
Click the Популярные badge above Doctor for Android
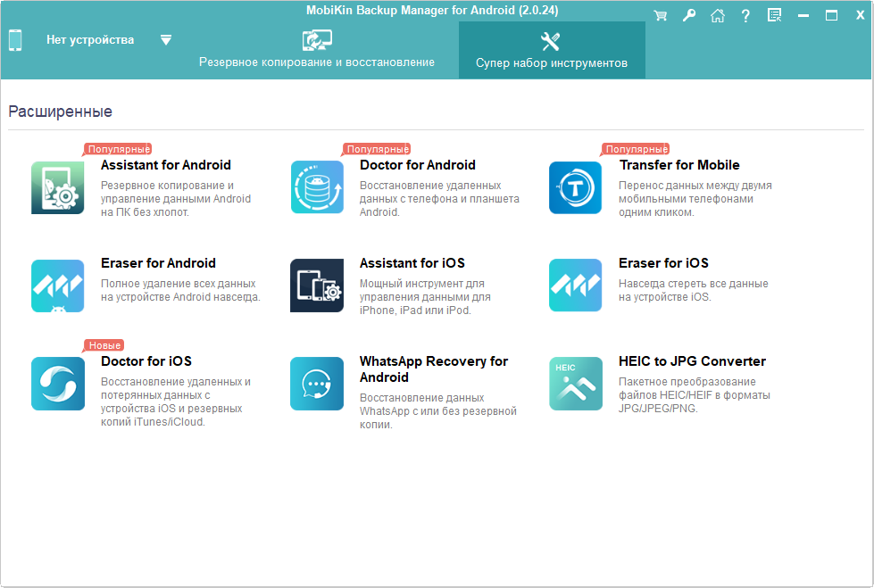tap(377, 149)
